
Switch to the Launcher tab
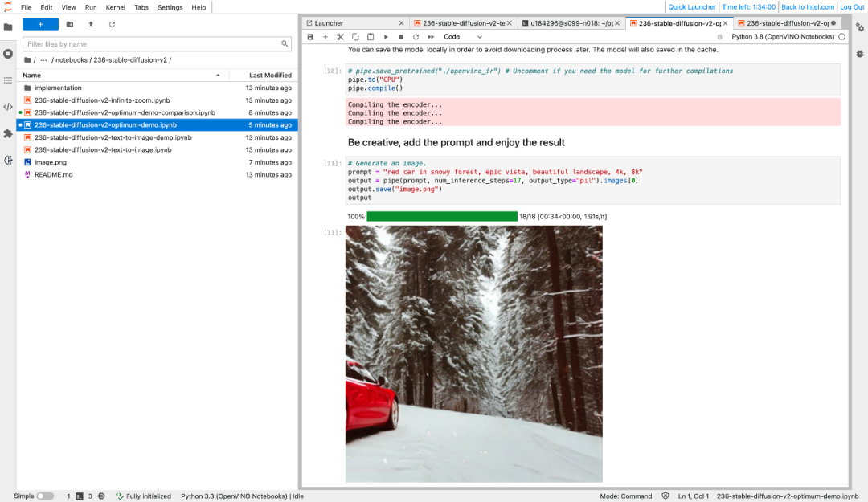point(354,23)
